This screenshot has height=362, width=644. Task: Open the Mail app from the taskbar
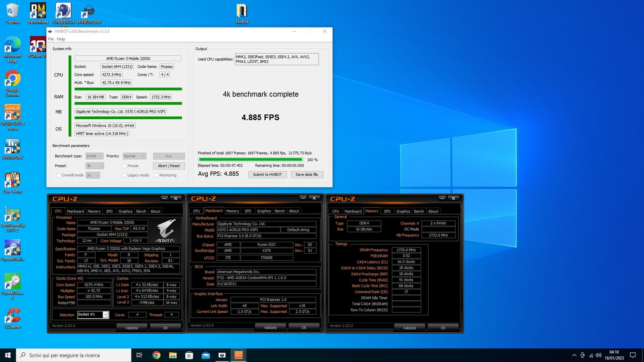pos(206,355)
